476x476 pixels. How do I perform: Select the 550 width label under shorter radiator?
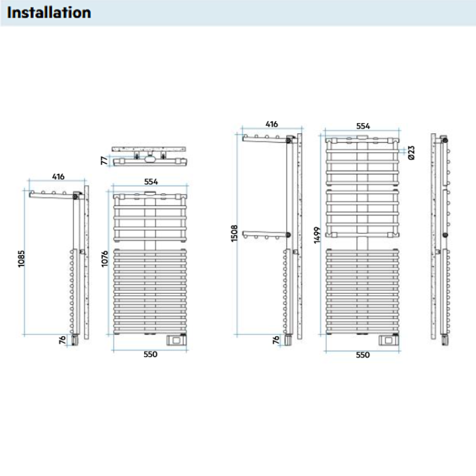[149, 355]
